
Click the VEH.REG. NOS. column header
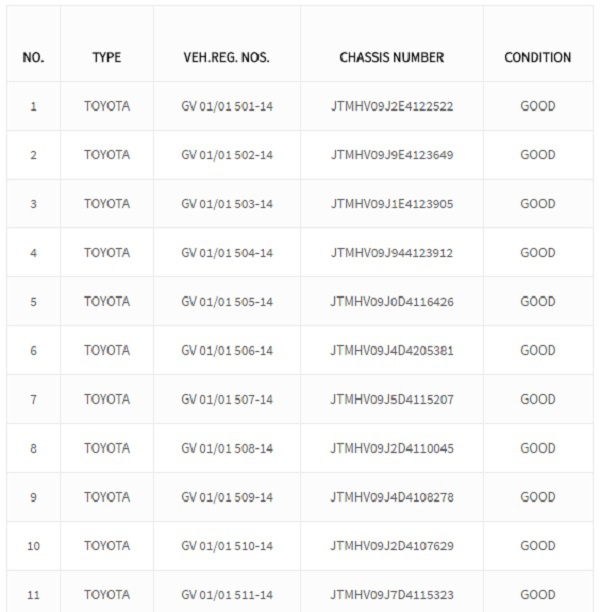[226, 57]
